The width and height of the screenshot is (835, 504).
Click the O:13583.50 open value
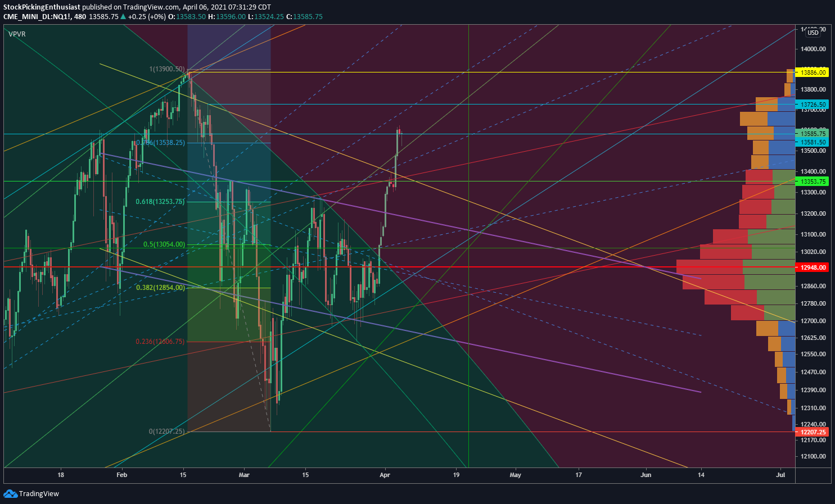[x=187, y=17]
